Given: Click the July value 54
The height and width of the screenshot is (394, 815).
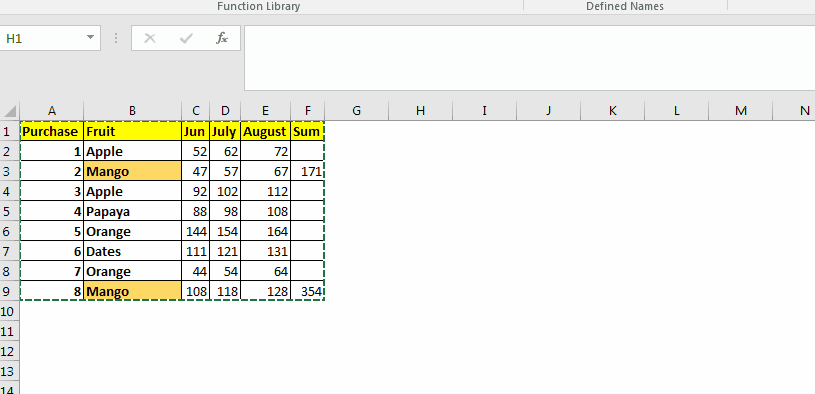Looking at the screenshot, I should (x=225, y=272).
